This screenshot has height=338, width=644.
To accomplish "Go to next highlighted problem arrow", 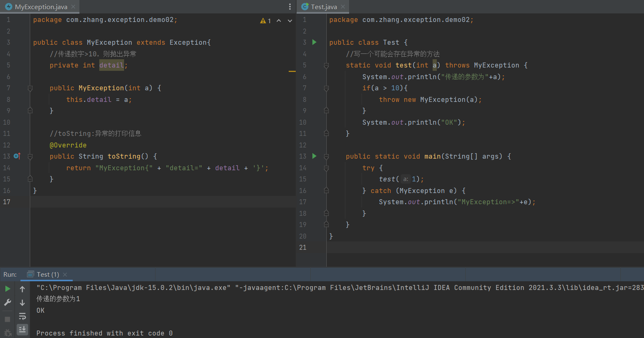I will (x=290, y=21).
